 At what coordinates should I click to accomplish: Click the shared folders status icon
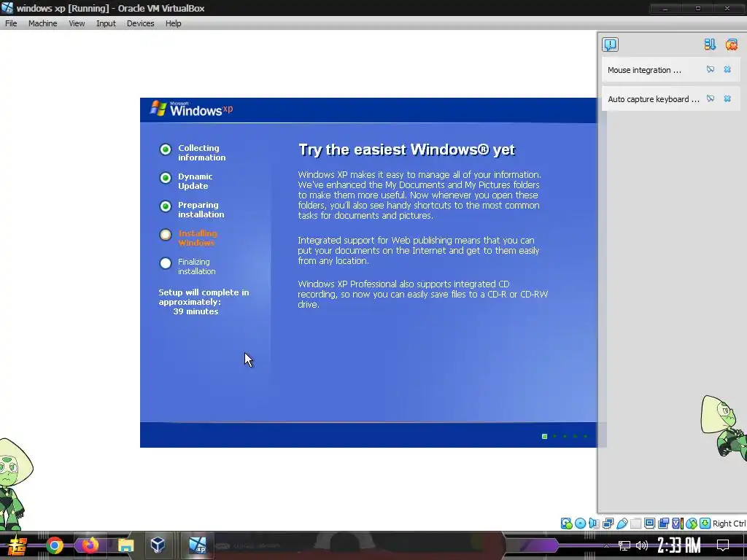click(x=635, y=524)
